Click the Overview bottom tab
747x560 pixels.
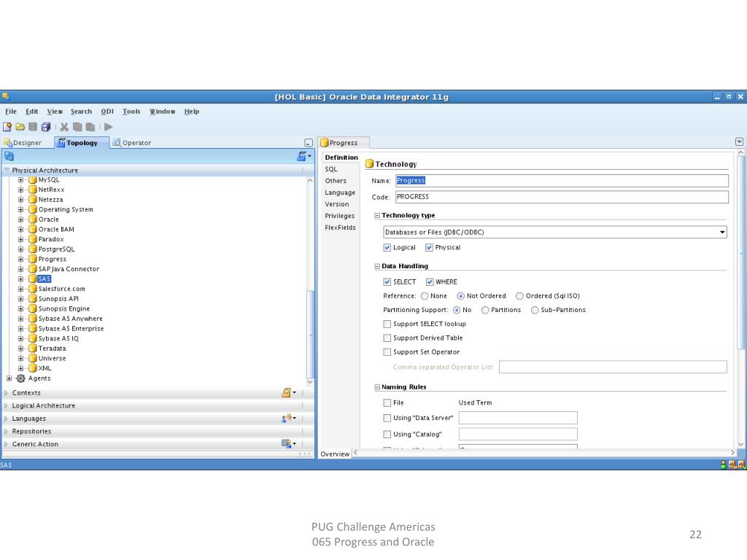(335, 454)
